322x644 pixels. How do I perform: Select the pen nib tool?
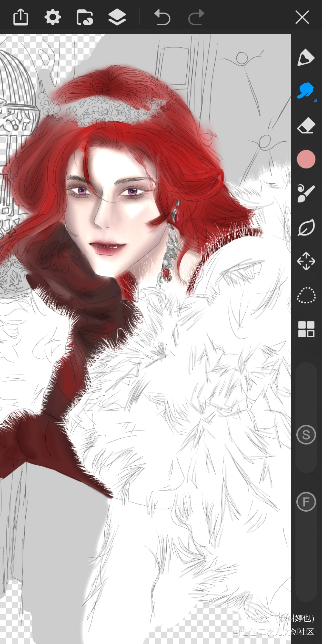click(306, 57)
